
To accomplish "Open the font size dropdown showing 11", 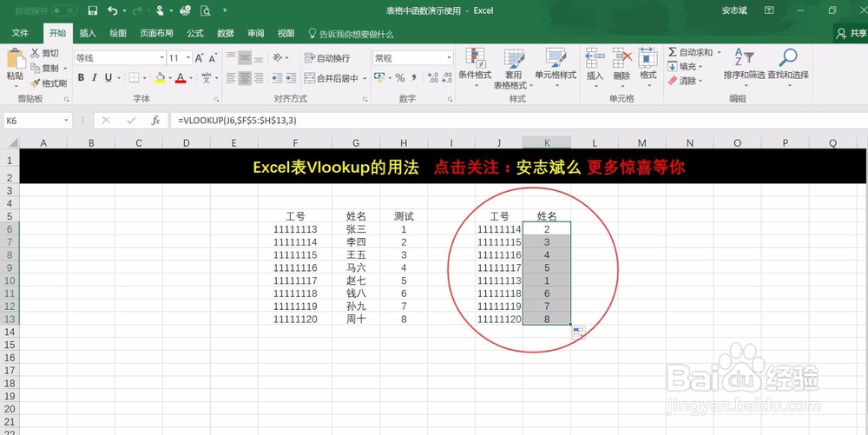I will point(188,58).
